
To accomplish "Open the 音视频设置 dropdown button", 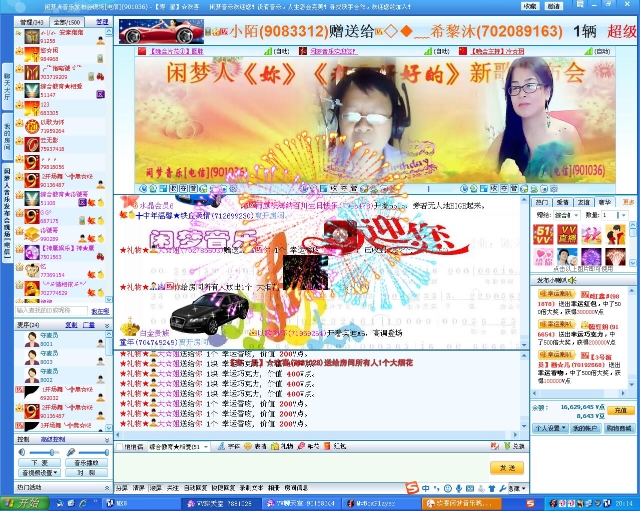I will (39, 473).
